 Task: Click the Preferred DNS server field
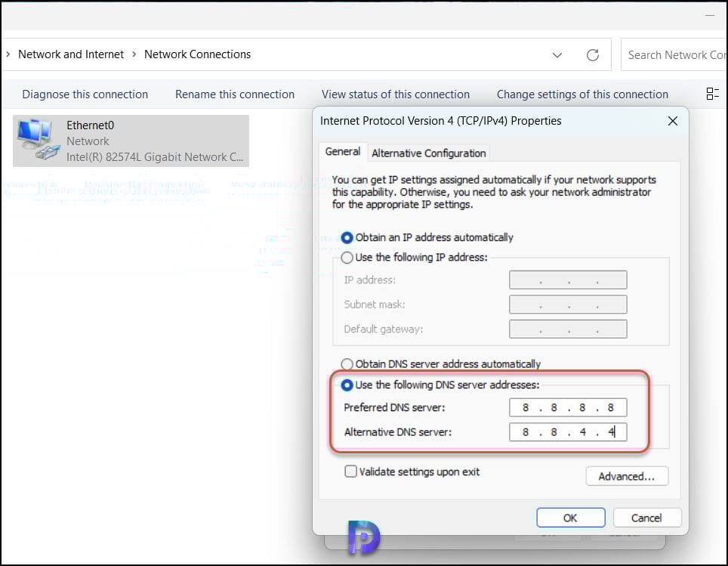[568, 407]
